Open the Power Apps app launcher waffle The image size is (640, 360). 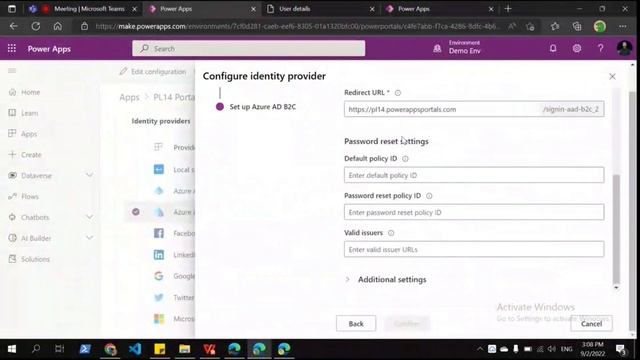(12, 49)
